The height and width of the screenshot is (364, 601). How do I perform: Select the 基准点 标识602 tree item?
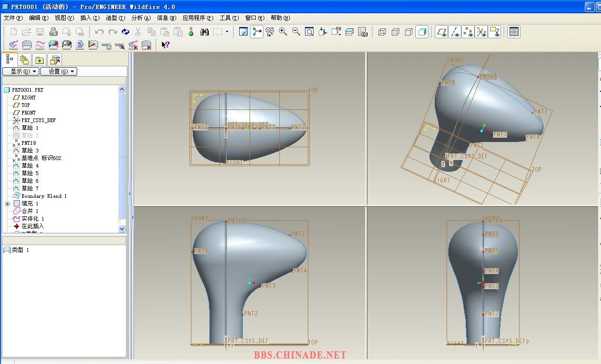click(x=41, y=158)
